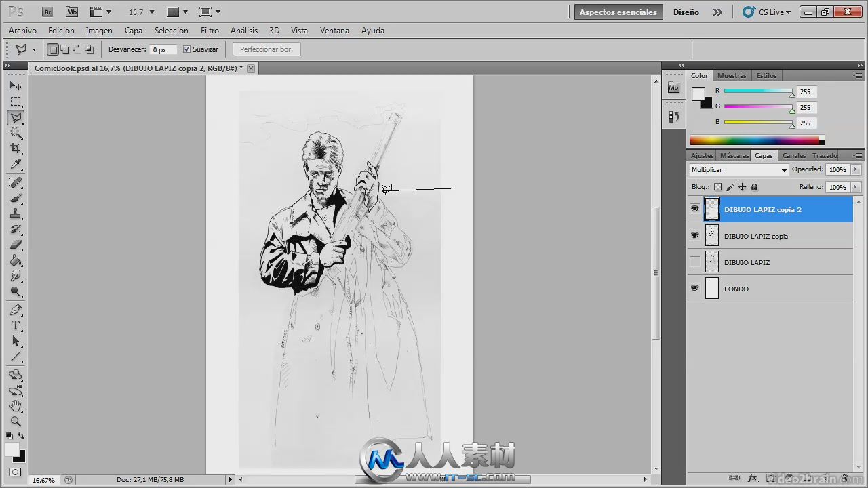Hide the FONDO layer
The width and height of the screenshot is (868, 488).
click(x=694, y=288)
